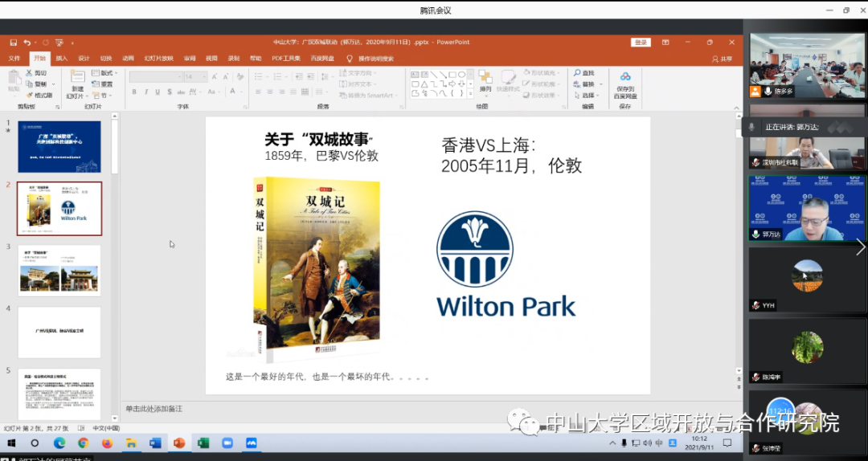Click the Cut (剪切) scissors button
This screenshot has width=868, height=461.
pos(36,73)
